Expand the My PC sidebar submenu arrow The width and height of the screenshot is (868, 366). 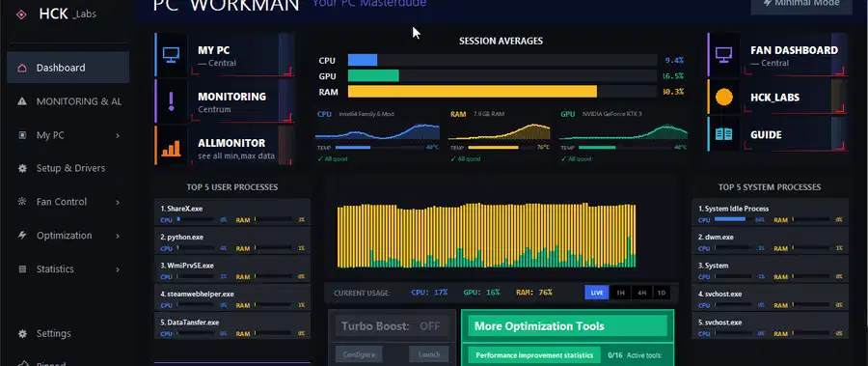click(x=118, y=135)
